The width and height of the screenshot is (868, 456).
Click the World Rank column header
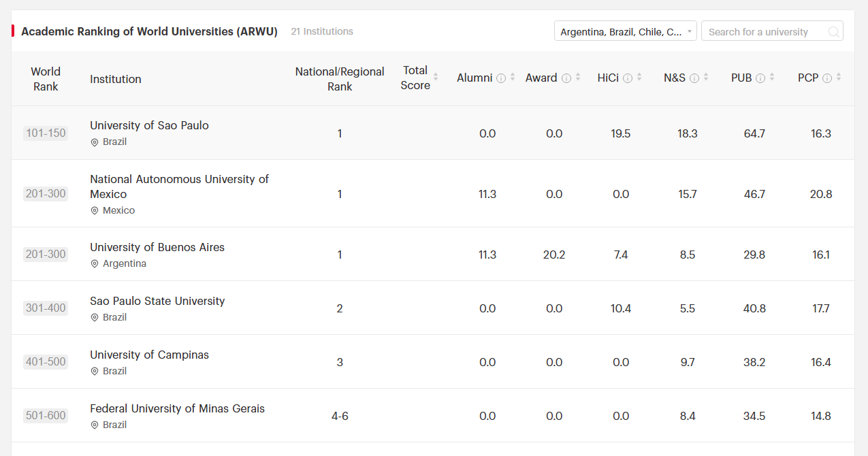tap(46, 79)
